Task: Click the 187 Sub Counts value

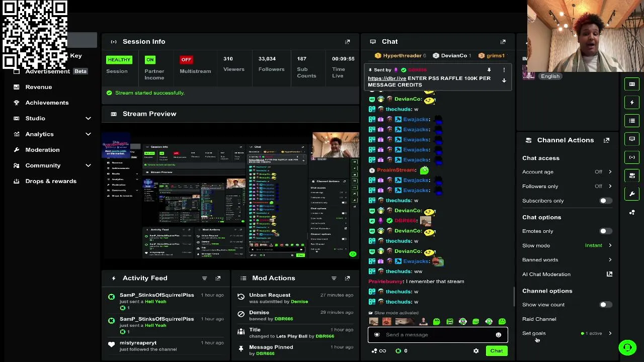Action: pos(301,59)
